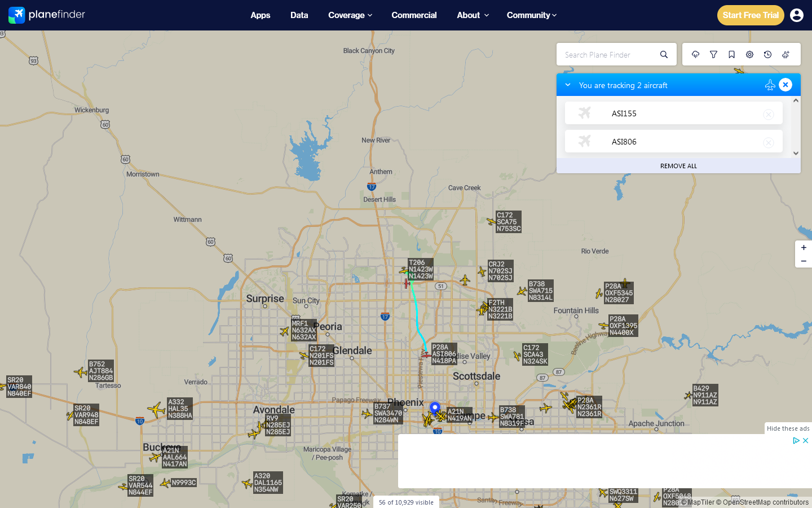Click Hide these ads link
The width and height of the screenshot is (812, 508).
788,428
